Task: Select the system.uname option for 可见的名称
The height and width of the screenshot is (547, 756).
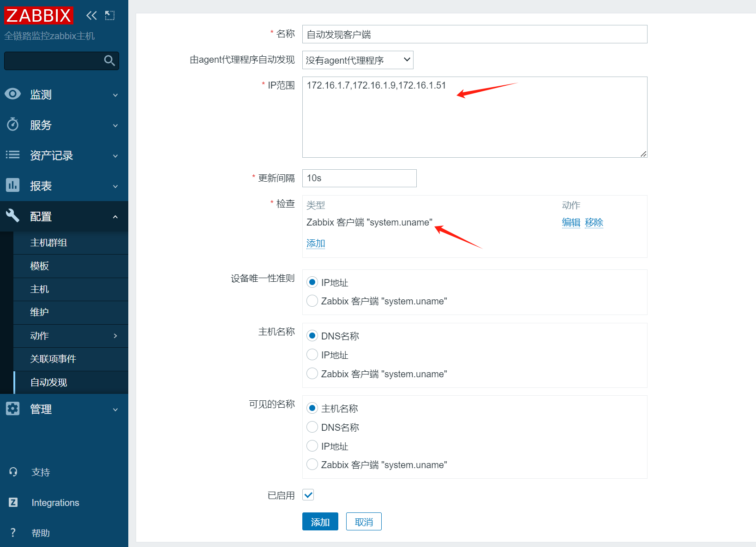Action: [x=312, y=464]
